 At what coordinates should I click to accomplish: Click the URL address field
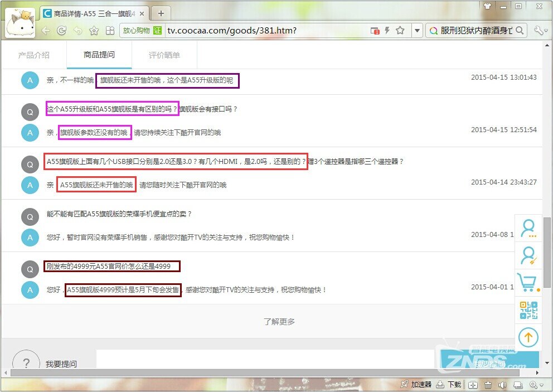tap(266, 31)
